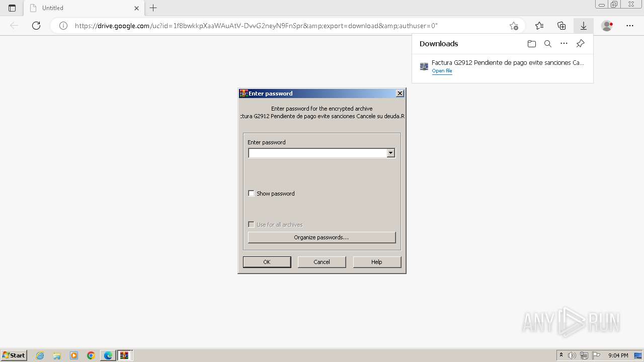Viewport: 644px width, 362px height.
Task: Open the volume control tray icon
Action: (x=572, y=355)
